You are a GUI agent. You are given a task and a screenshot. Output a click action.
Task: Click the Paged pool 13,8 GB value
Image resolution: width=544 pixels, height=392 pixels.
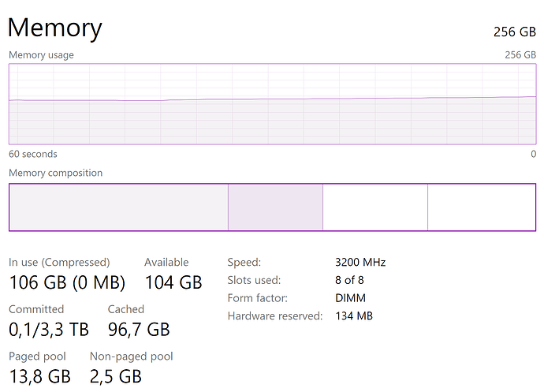point(39,376)
